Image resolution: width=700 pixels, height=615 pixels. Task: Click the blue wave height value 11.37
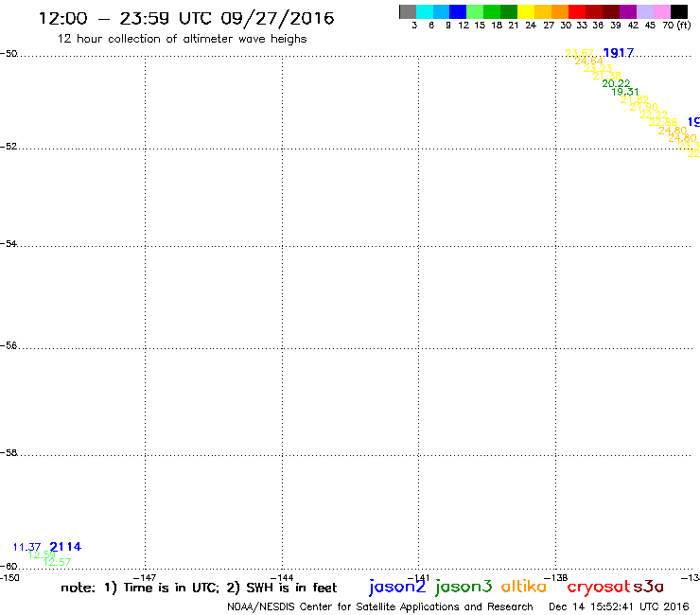26,547
